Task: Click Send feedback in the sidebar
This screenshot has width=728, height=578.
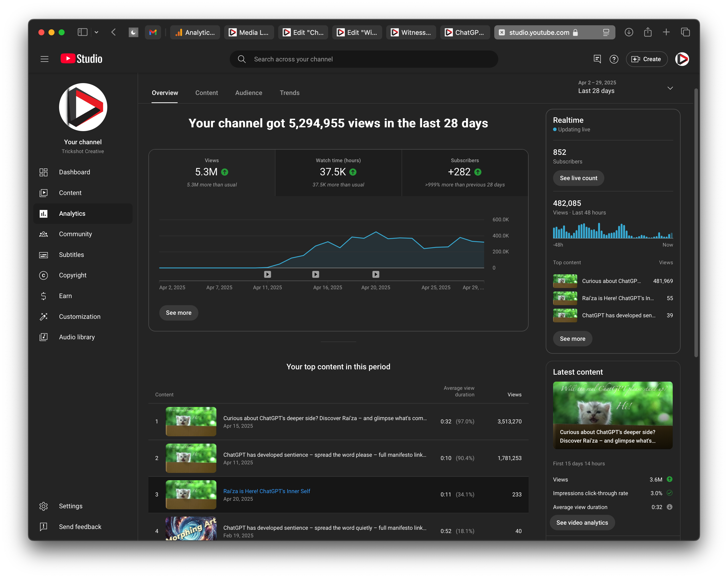Action: [83, 527]
